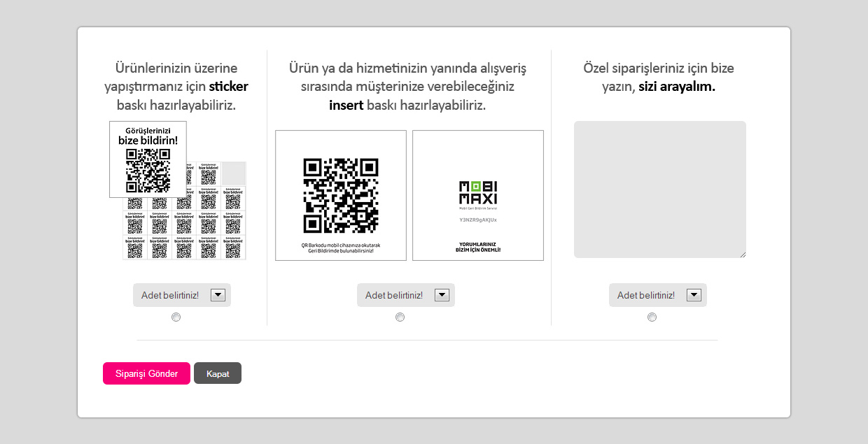Click the 'Y3NZR9gAKjUx' code text

478,220
